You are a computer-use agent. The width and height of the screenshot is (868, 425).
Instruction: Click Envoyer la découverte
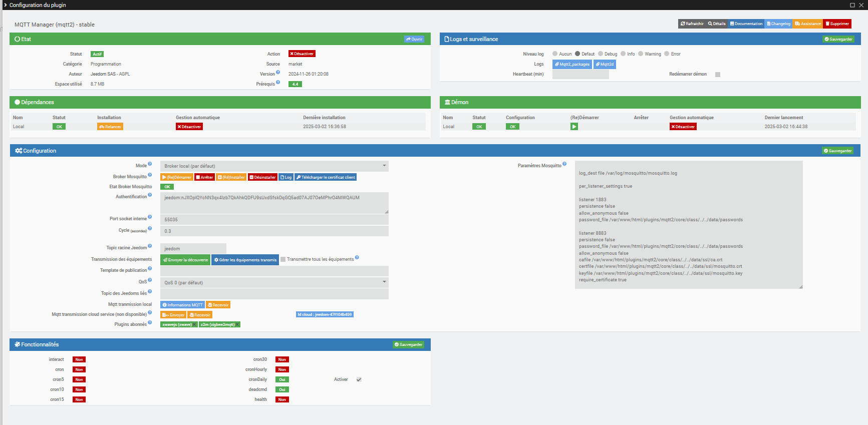tap(185, 260)
